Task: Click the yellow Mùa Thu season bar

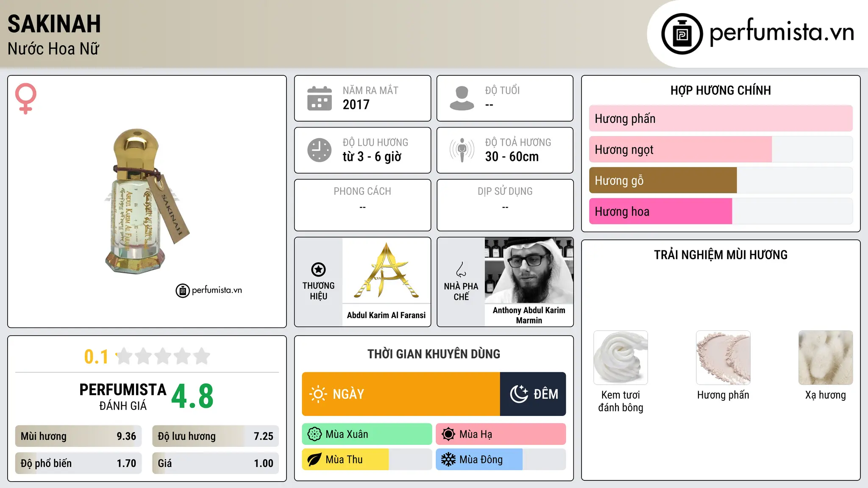Action: (367, 460)
